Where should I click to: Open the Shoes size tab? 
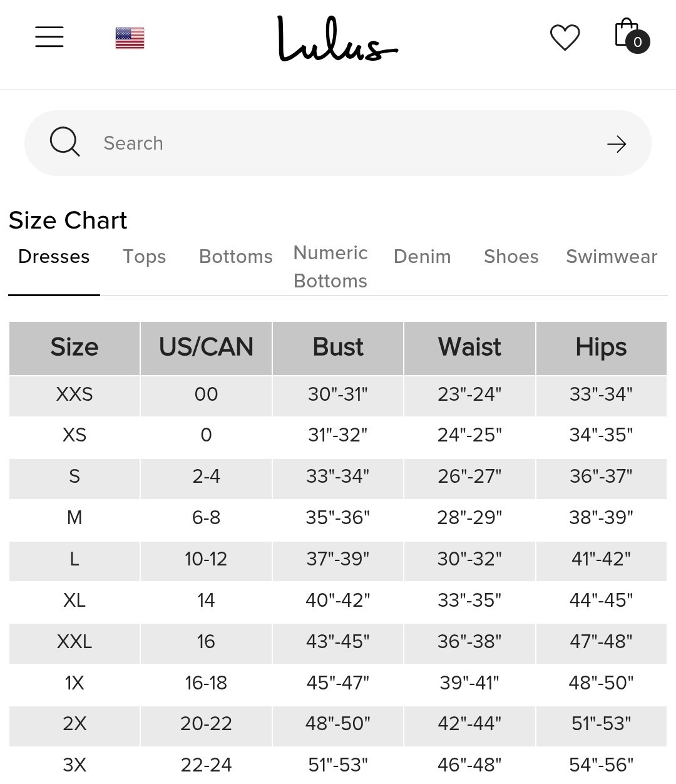pos(511,257)
